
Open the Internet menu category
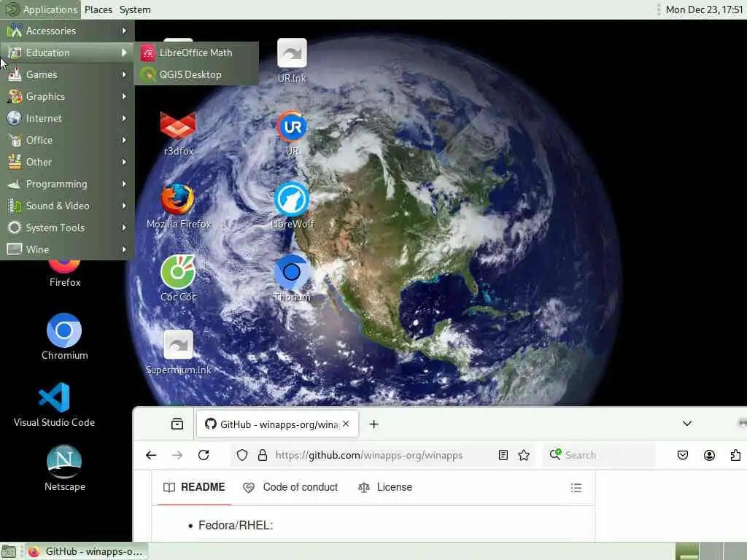(67, 119)
